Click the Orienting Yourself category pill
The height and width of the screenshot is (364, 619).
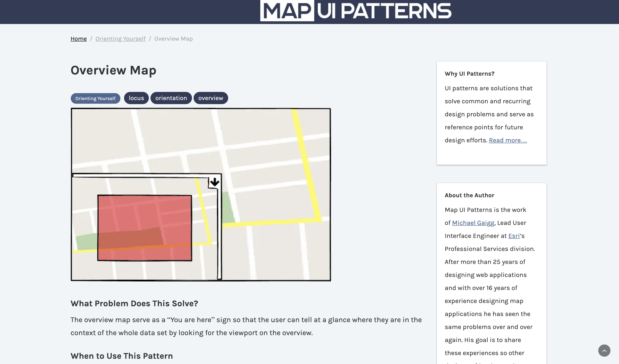[x=95, y=98]
